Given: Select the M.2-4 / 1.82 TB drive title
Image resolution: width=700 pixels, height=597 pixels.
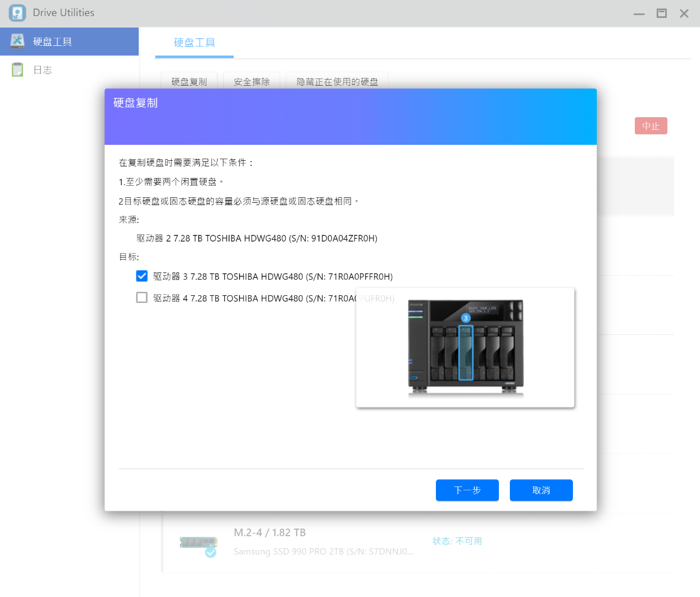Looking at the screenshot, I should [270, 532].
